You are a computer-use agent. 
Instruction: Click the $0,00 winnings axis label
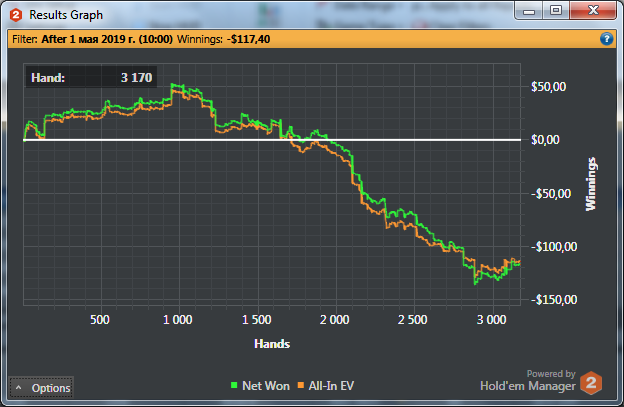click(545, 140)
